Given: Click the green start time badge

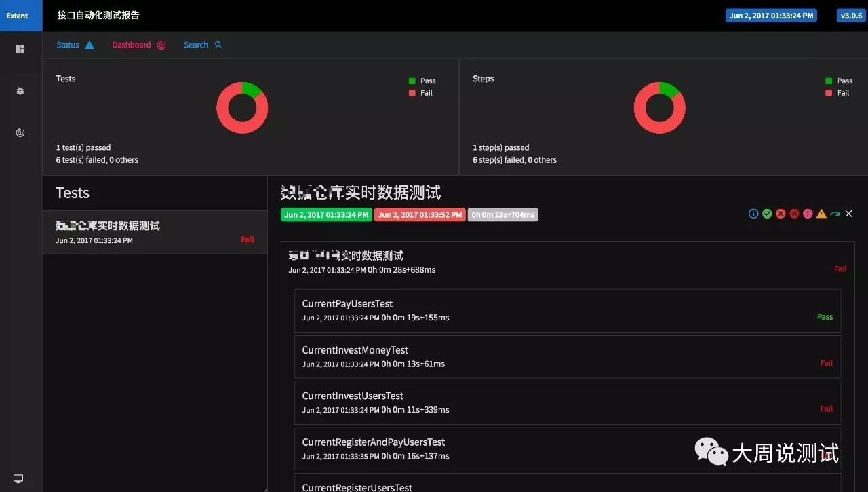Looking at the screenshot, I should coord(326,215).
